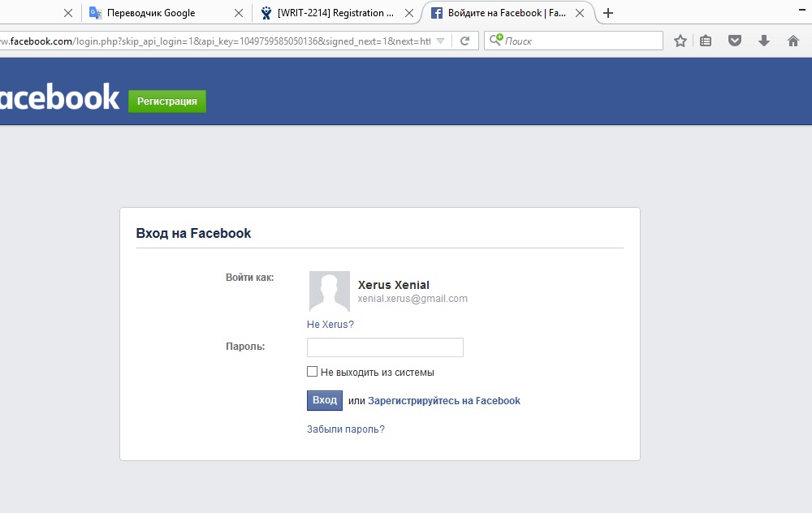
Task: Click the Google Translate tab favicon
Action: 95,13
